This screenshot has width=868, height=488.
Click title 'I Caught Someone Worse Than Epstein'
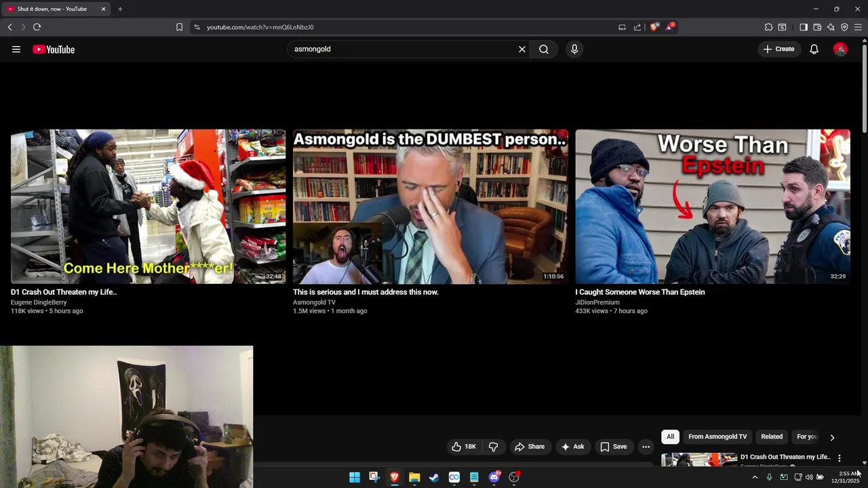[x=640, y=292]
